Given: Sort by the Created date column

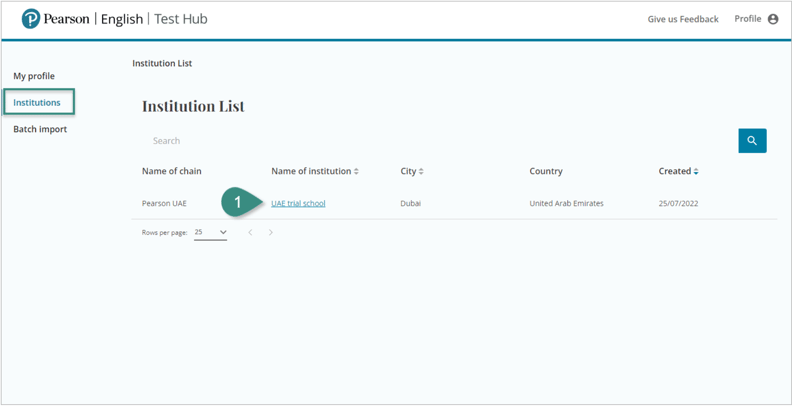Looking at the screenshot, I should [696, 172].
